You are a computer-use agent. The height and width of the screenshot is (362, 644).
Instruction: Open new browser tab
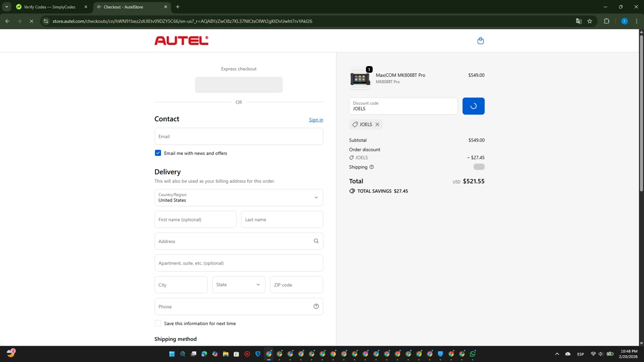pos(178,7)
